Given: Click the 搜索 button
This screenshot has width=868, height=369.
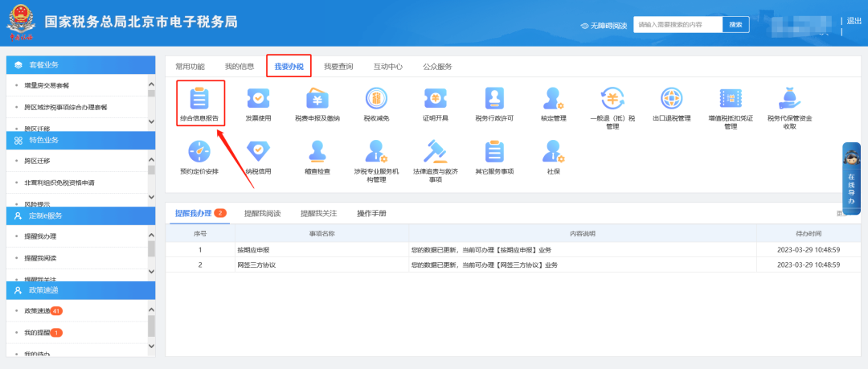Looking at the screenshot, I should pos(735,24).
